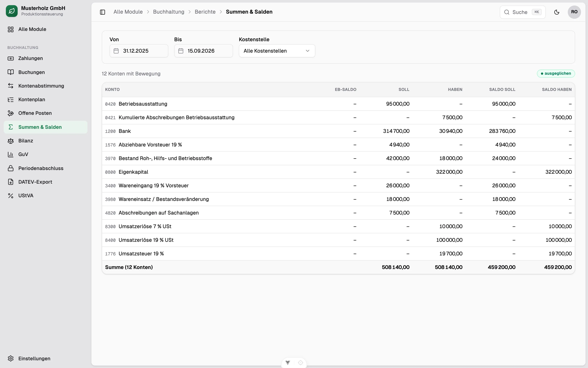The height and width of the screenshot is (368, 588).
Task: Click the Einstellungen gear icon
Action: coord(11,358)
